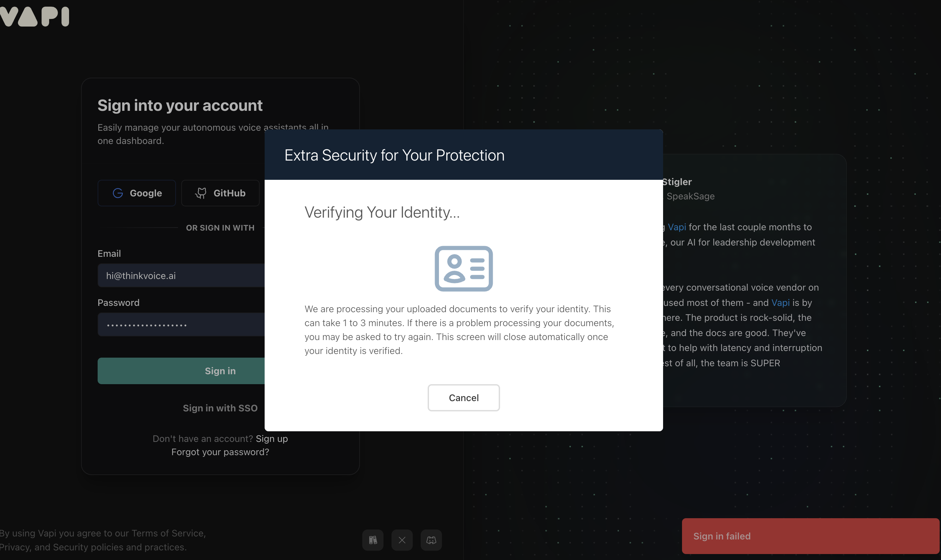Click the Google icon in the sign-in button
Image resolution: width=941 pixels, height=560 pixels.
(118, 193)
